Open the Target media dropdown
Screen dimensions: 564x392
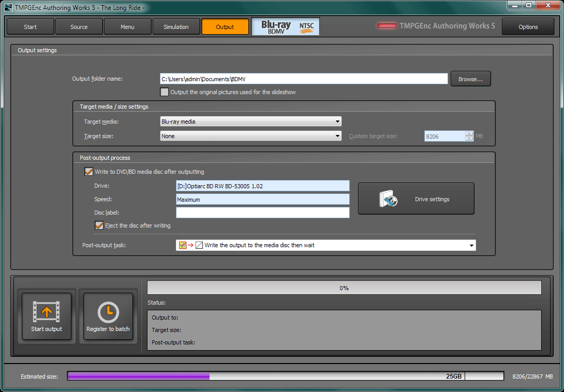tap(338, 122)
